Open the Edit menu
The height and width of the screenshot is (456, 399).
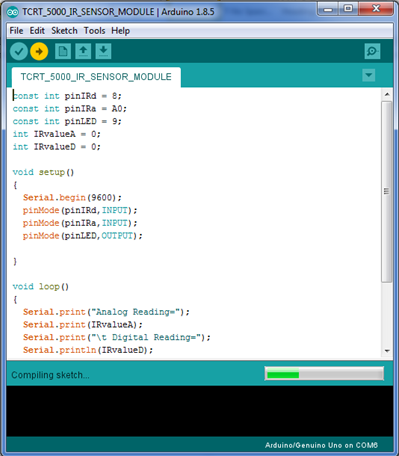pos(37,31)
